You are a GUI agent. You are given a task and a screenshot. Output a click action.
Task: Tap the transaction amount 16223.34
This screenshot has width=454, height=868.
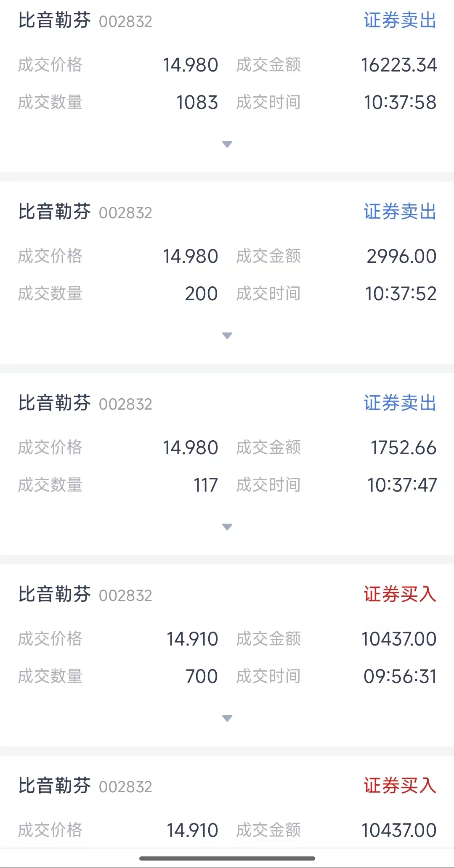pos(399,65)
